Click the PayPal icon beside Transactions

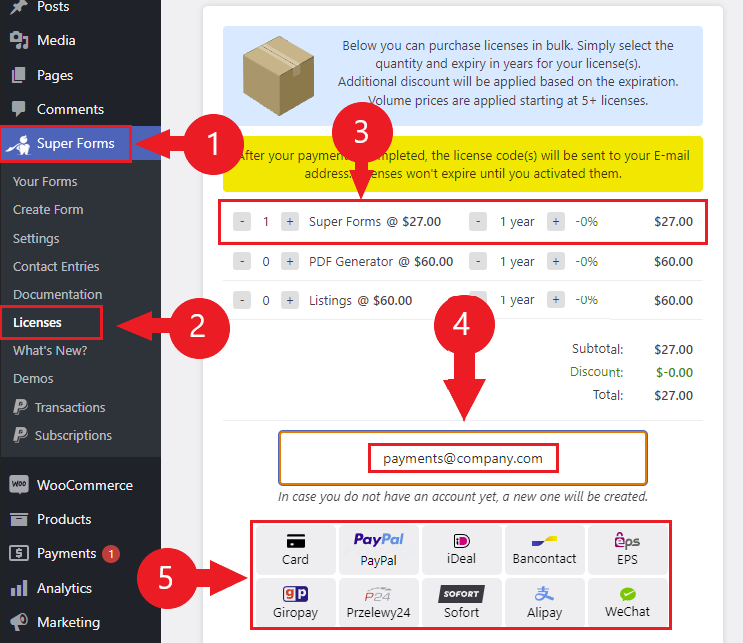[x=20, y=407]
